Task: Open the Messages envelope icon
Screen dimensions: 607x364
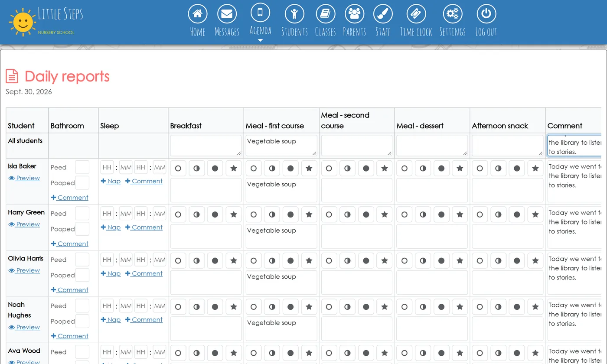Action: [x=227, y=14]
